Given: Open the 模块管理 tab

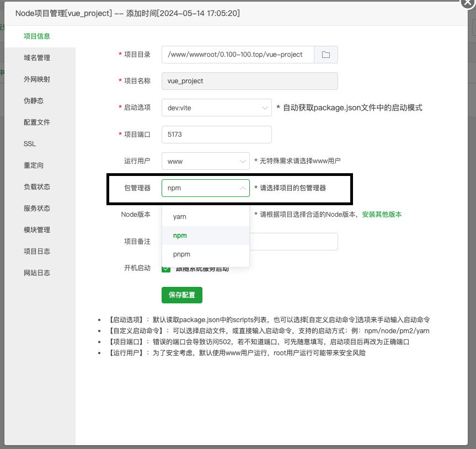Looking at the screenshot, I should coord(40,230).
